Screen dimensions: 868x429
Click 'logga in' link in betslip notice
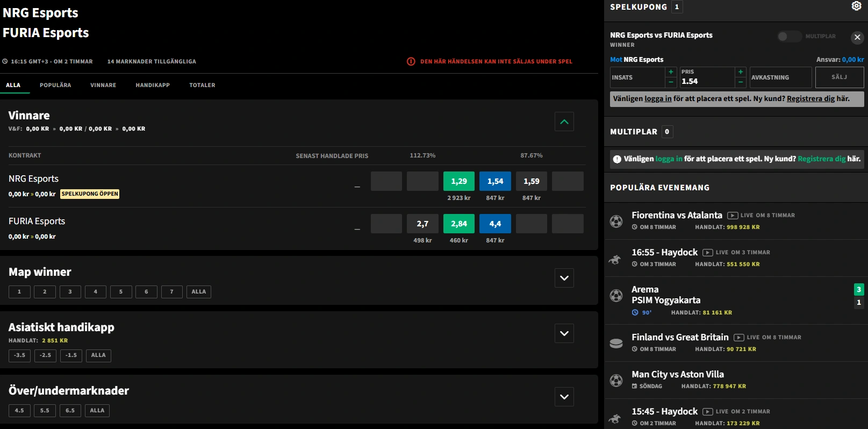pos(658,98)
